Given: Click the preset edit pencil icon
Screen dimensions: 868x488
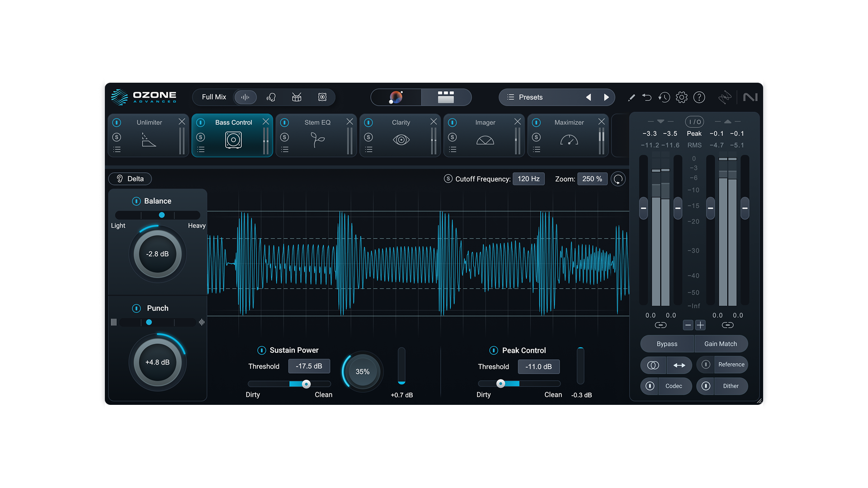Looking at the screenshot, I should click(x=632, y=97).
